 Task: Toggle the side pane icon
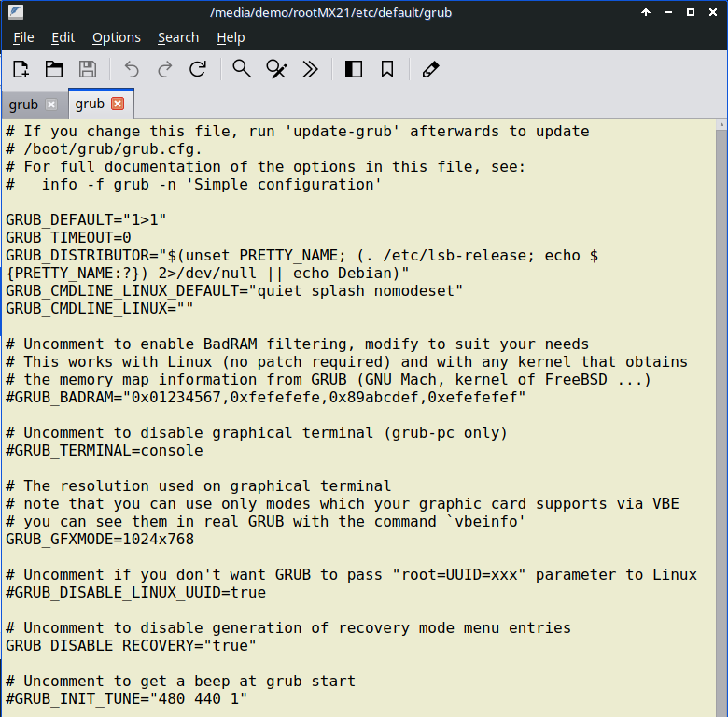354,70
